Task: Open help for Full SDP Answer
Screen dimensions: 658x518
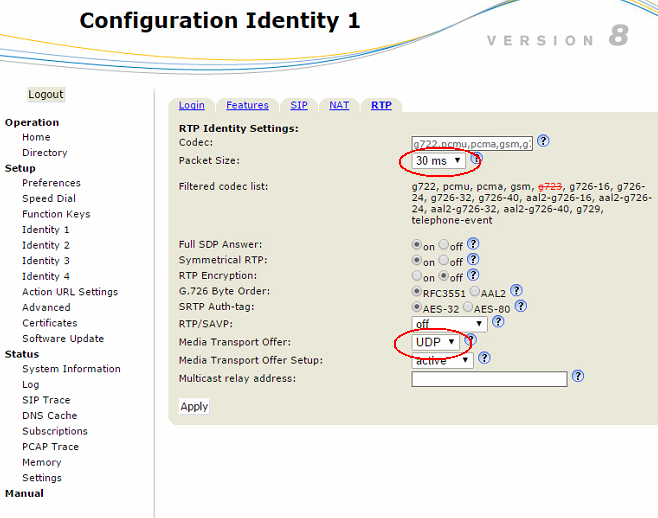Action: (473, 244)
